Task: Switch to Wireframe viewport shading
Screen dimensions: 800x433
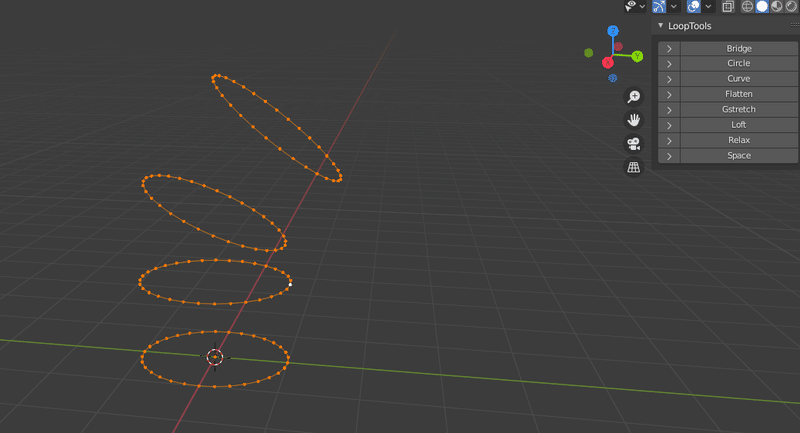Action: [747, 6]
